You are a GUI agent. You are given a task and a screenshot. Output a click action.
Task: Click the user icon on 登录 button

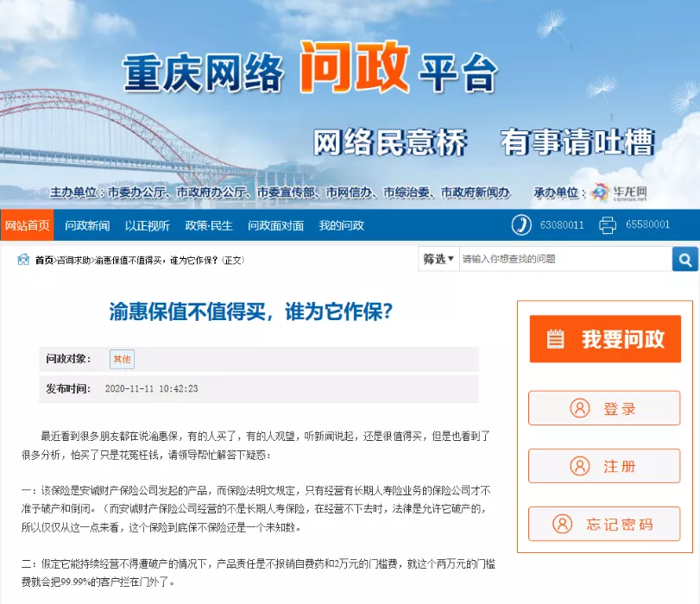pos(580,408)
